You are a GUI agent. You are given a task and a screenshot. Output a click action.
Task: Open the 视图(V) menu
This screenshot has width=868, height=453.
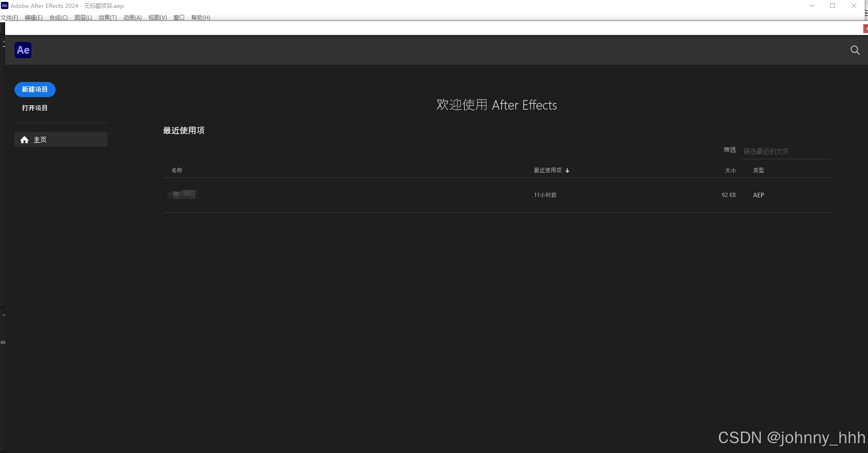158,18
